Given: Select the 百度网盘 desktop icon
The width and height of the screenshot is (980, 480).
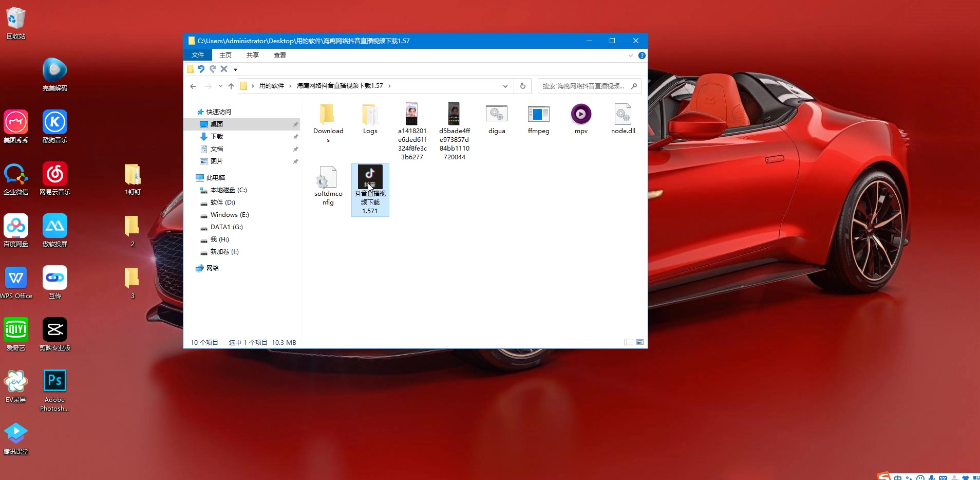Looking at the screenshot, I should pos(16,231).
